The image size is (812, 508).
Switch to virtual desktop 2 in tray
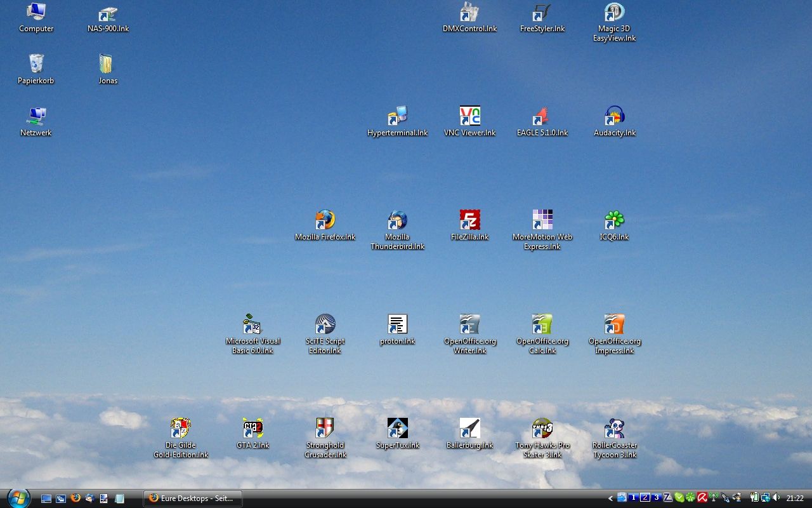(645, 498)
